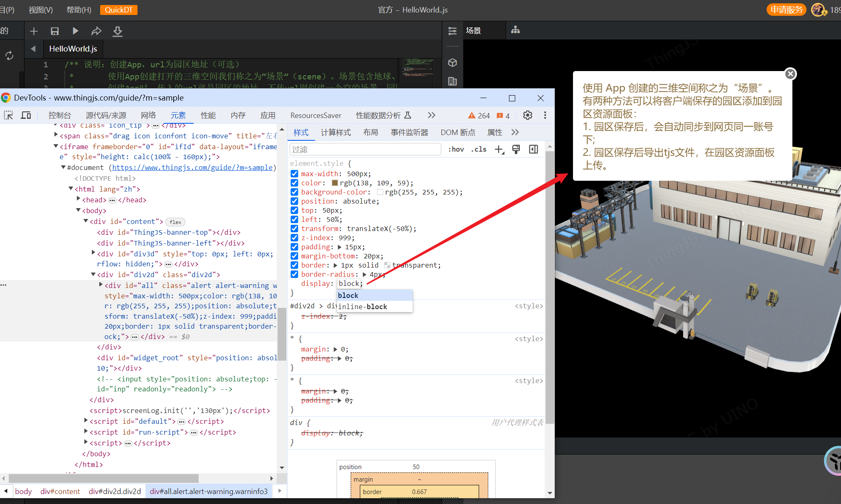Collapse the iframe#ifId node in the DOM tree

click(56, 146)
